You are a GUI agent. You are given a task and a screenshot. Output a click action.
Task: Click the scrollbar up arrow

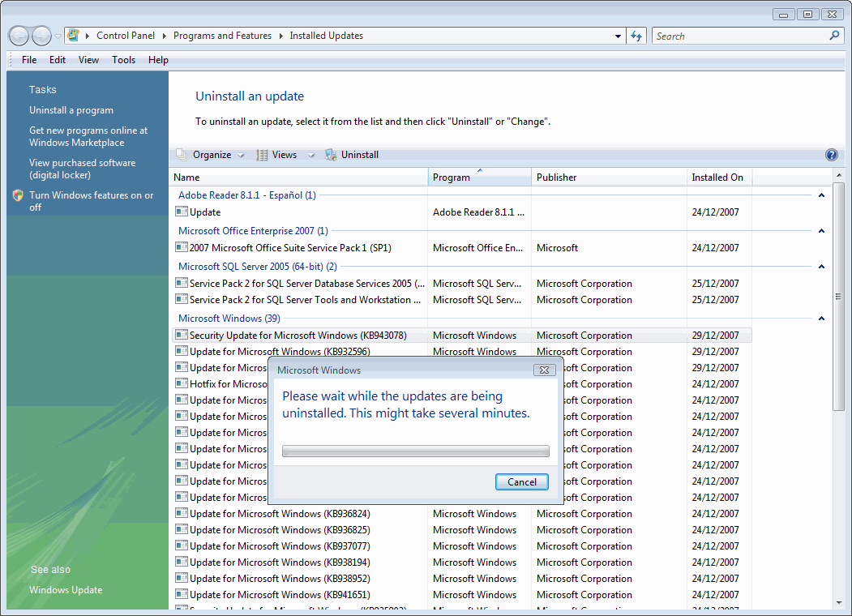click(x=838, y=175)
